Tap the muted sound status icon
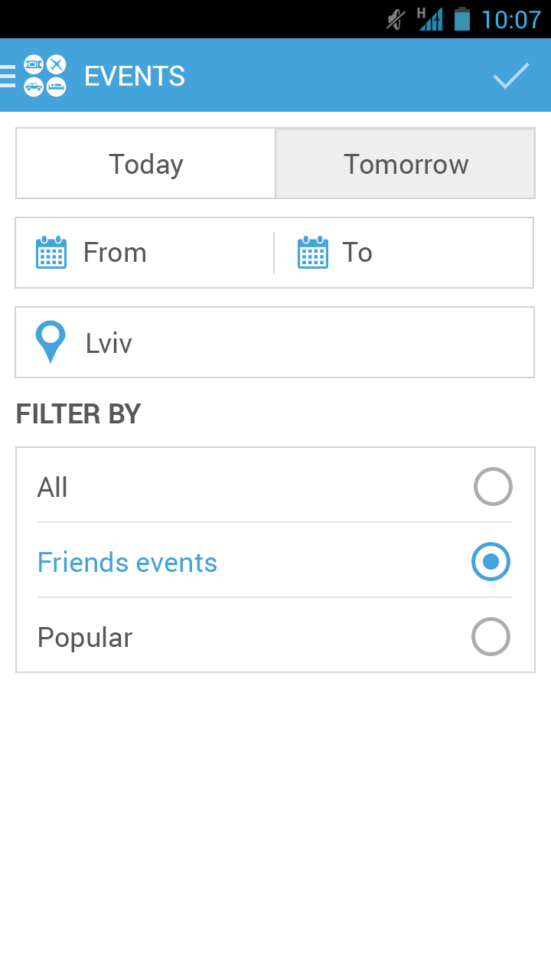The image size is (551, 980). [x=396, y=19]
